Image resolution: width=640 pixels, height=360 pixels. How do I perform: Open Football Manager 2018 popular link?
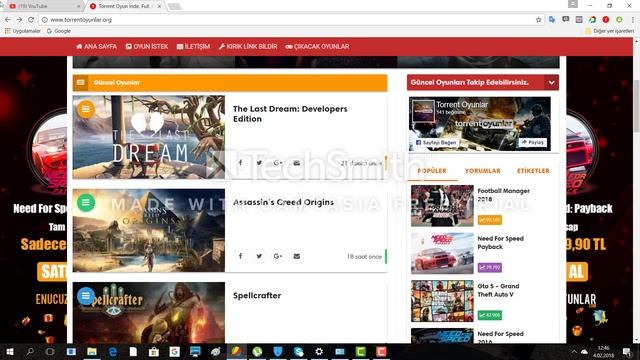pos(503,195)
